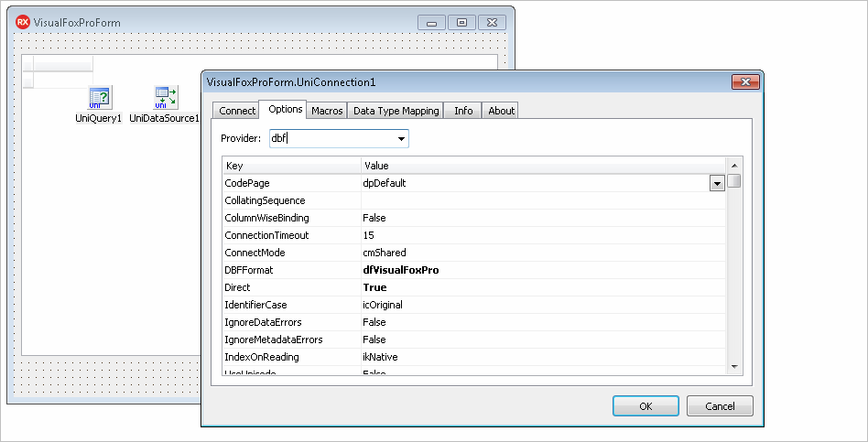Switch to the Options tab
The height and width of the screenshot is (442, 868).
coord(285,109)
